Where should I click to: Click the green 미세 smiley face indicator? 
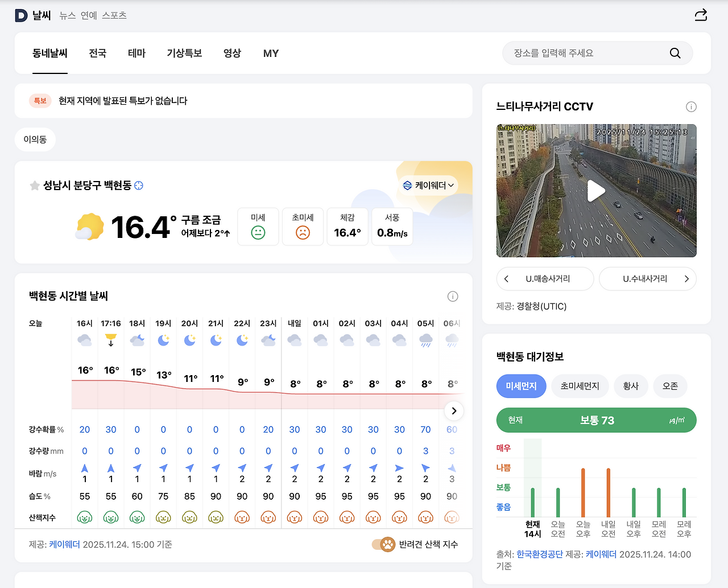tap(258, 233)
